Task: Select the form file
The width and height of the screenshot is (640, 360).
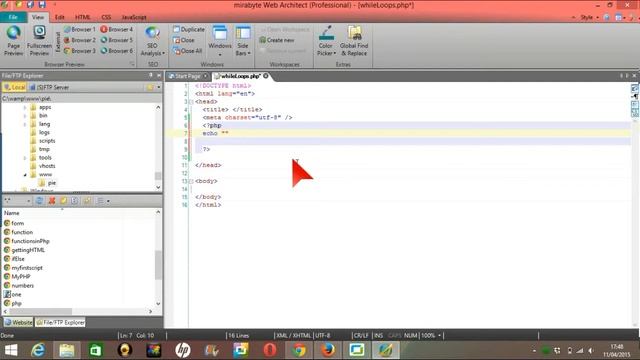Action: (18, 223)
